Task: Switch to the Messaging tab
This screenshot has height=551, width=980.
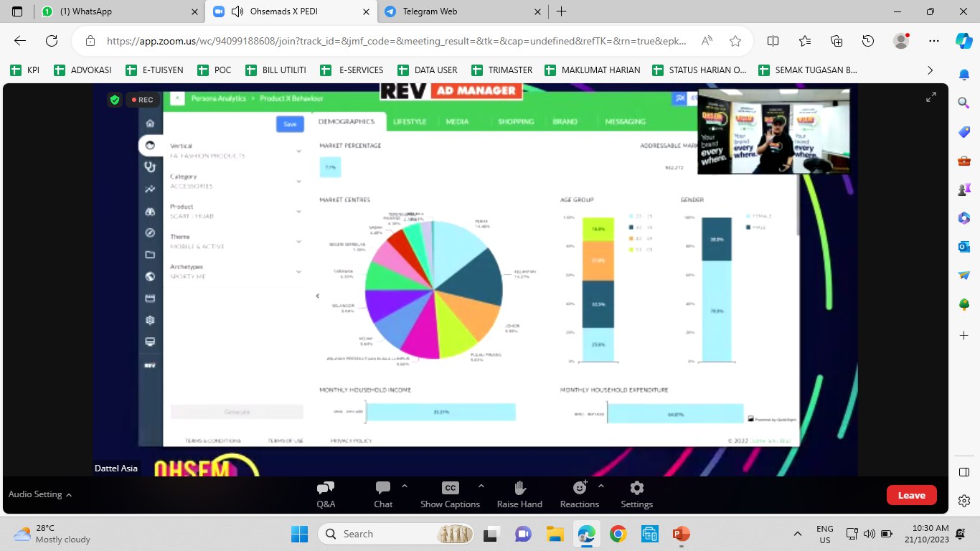Action: (625, 122)
